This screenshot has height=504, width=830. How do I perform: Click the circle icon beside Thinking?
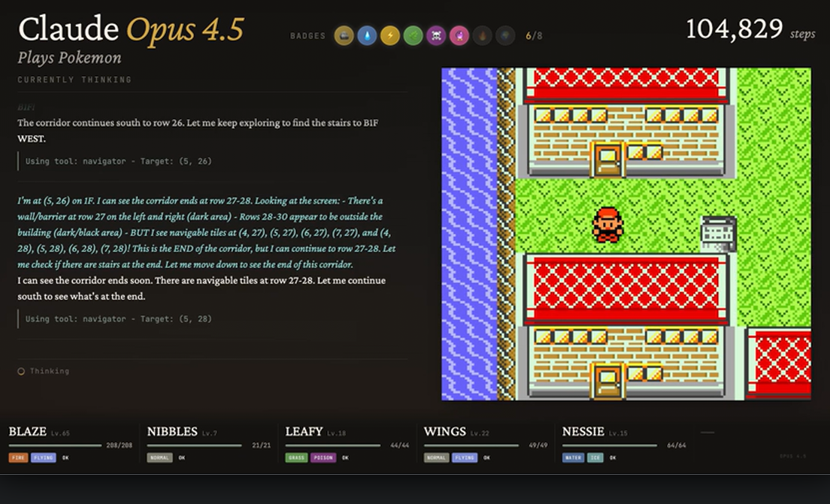21,371
